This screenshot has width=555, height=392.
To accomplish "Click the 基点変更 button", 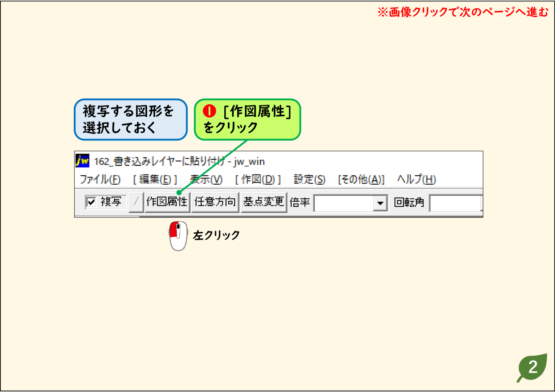I will click(263, 202).
